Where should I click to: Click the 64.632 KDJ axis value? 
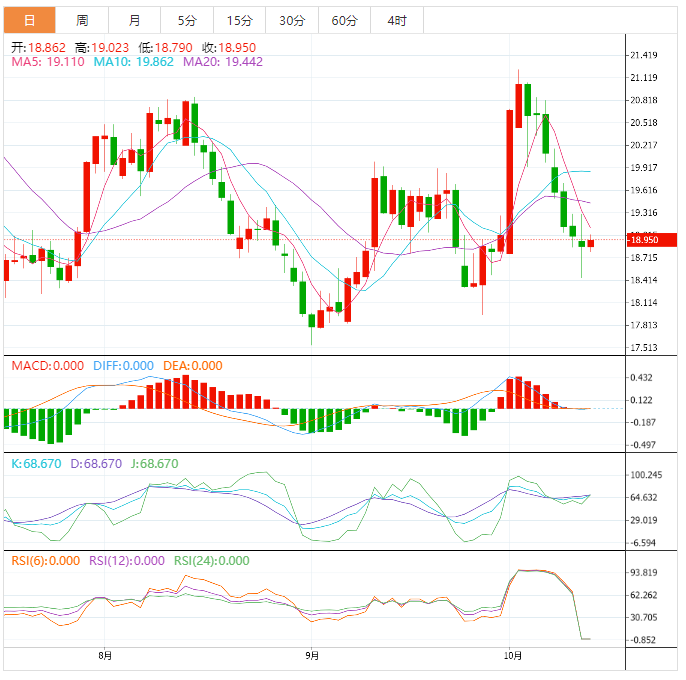(644, 498)
